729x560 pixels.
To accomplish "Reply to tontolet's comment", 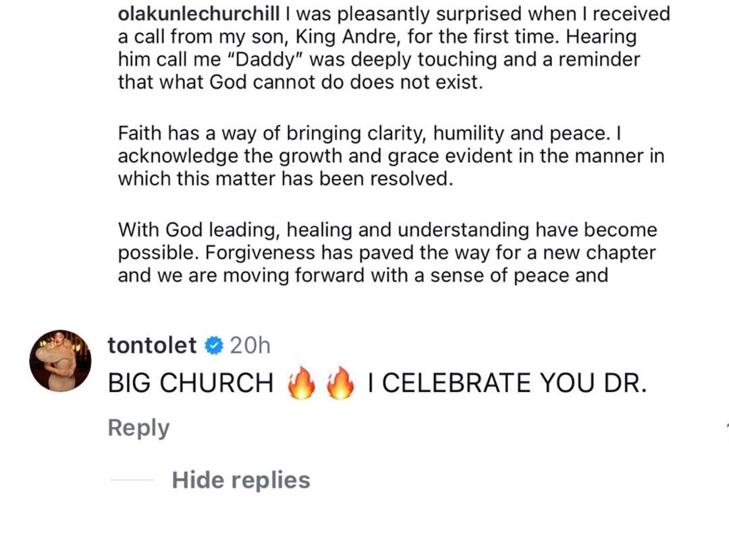I will click(138, 428).
